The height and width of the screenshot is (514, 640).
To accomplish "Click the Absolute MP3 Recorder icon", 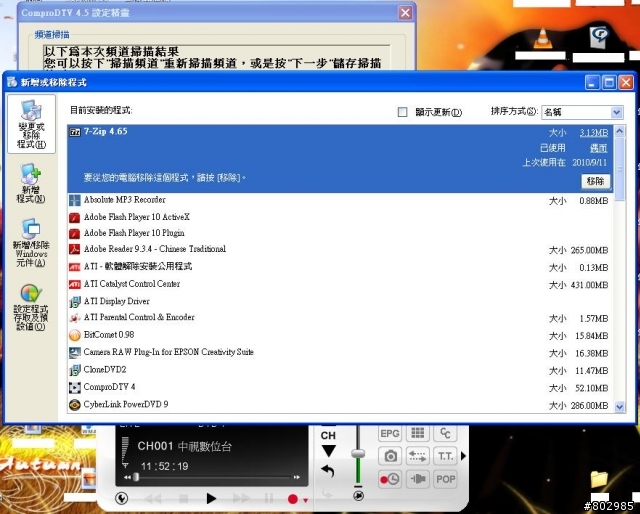I will [75, 200].
